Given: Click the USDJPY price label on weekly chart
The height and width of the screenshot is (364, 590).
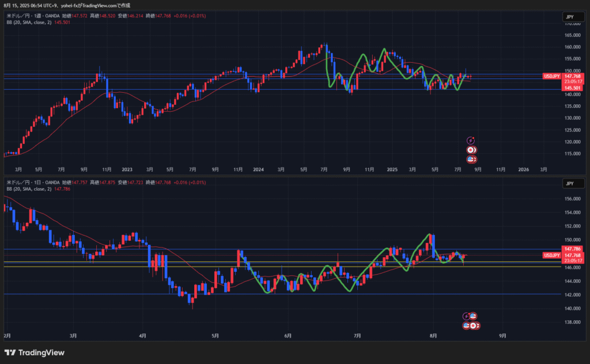Looking at the screenshot, I should pyautogui.click(x=552, y=76).
